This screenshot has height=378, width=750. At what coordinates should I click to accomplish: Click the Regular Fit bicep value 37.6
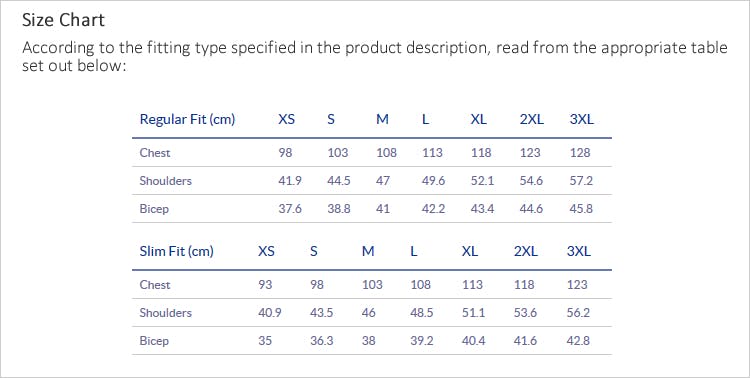click(290, 209)
